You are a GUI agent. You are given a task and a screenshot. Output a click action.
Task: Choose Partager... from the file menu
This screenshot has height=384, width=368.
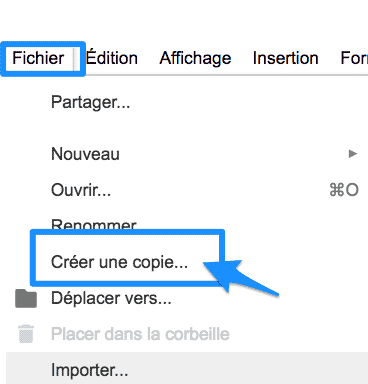click(x=91, y=102)
